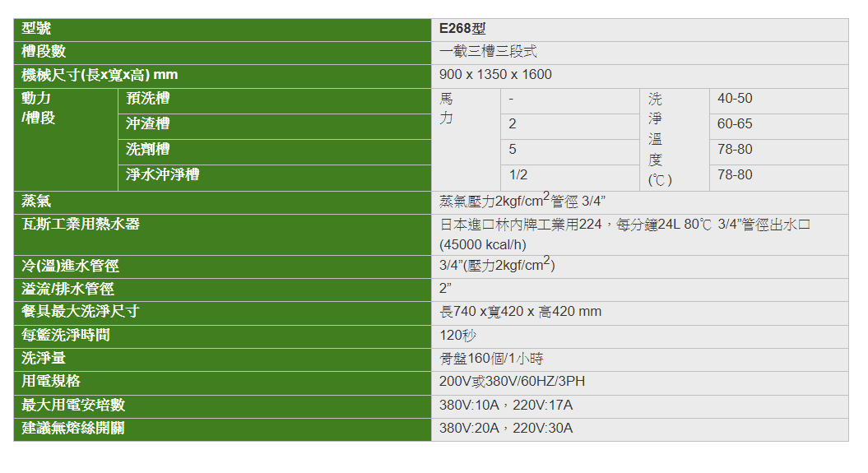Click the 380V:20A，220V:30A breaker value
The height and width of the screenshot is (473, 868).
506,429
